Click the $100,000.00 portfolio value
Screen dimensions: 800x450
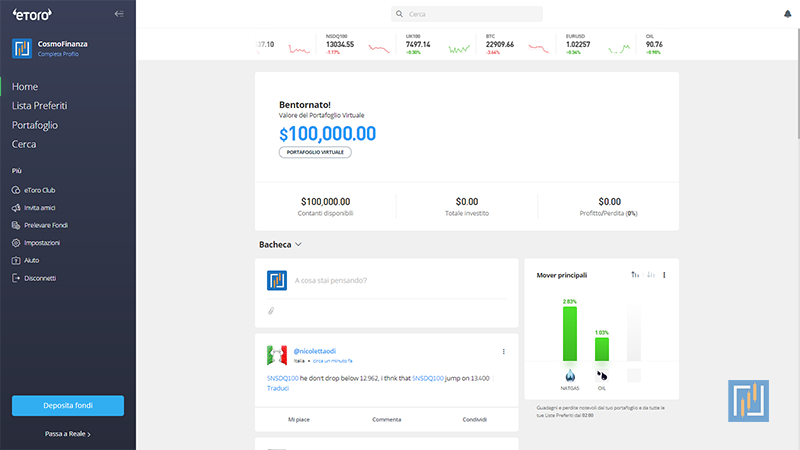[328, 134]
